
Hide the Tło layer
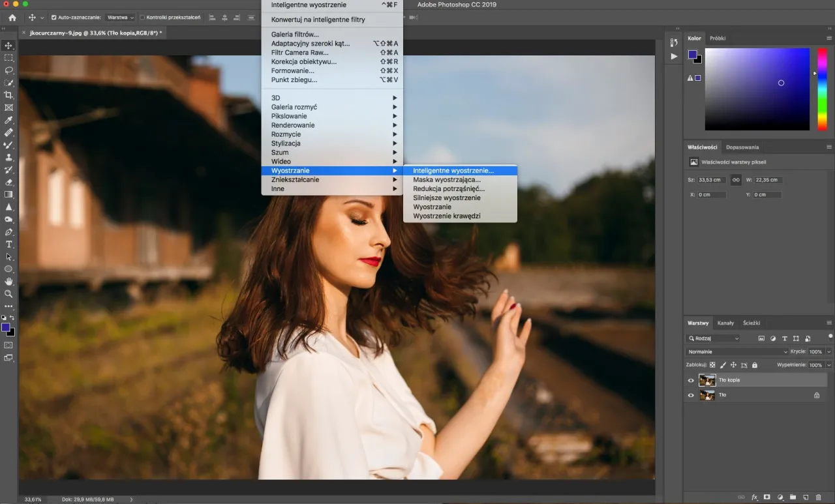pos(691,394)
